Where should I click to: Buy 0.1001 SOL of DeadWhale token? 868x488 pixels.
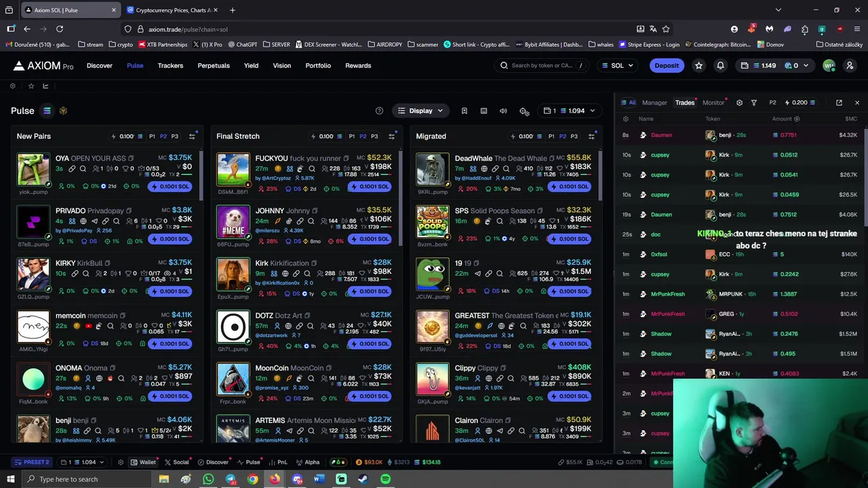pyautogui.click(x=570, y=186)
